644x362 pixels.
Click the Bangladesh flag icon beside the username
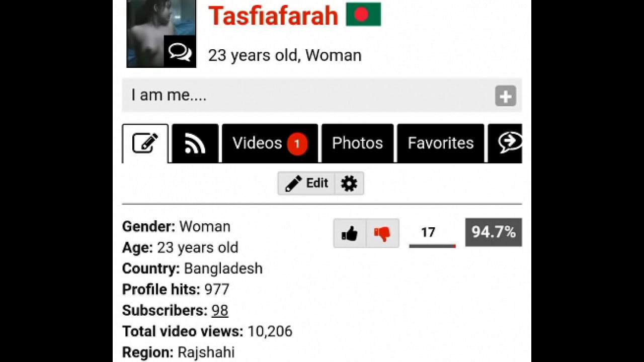tap(363, 14)
